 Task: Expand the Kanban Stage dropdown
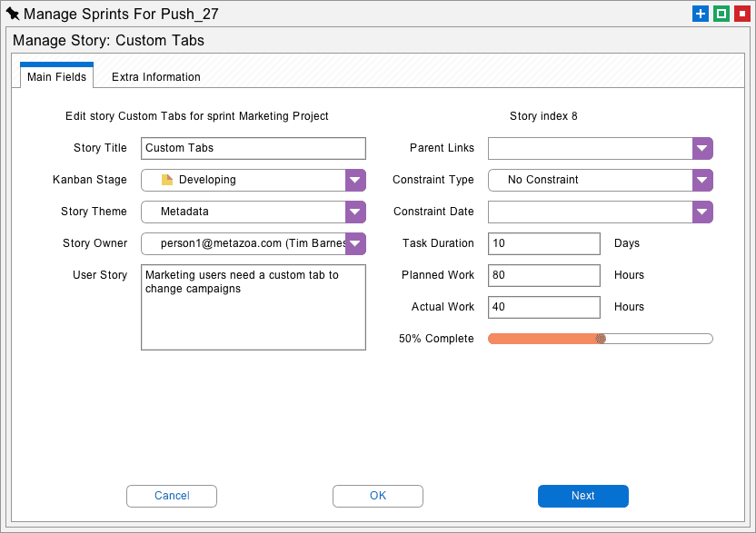[355, 180]
